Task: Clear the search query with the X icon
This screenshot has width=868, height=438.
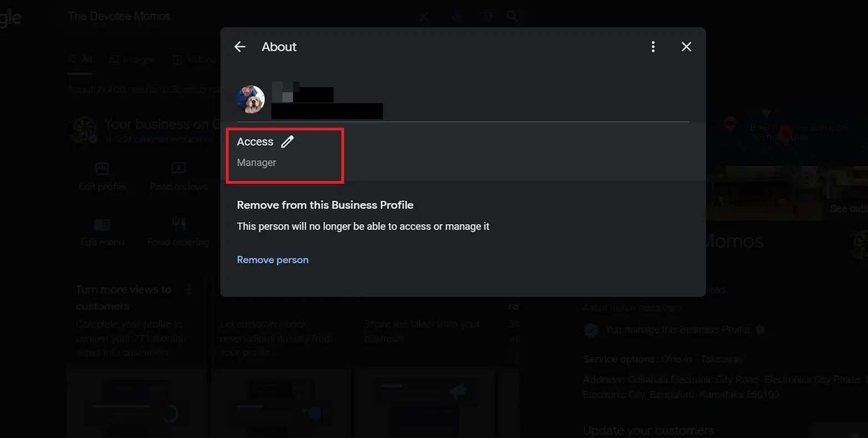Action: (423, 17)
